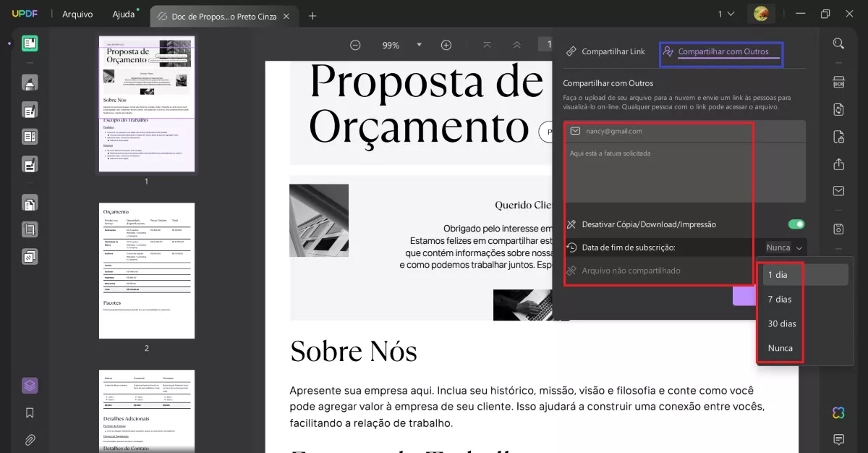Open the UPDF AI assistant icon

click(838, 412)
